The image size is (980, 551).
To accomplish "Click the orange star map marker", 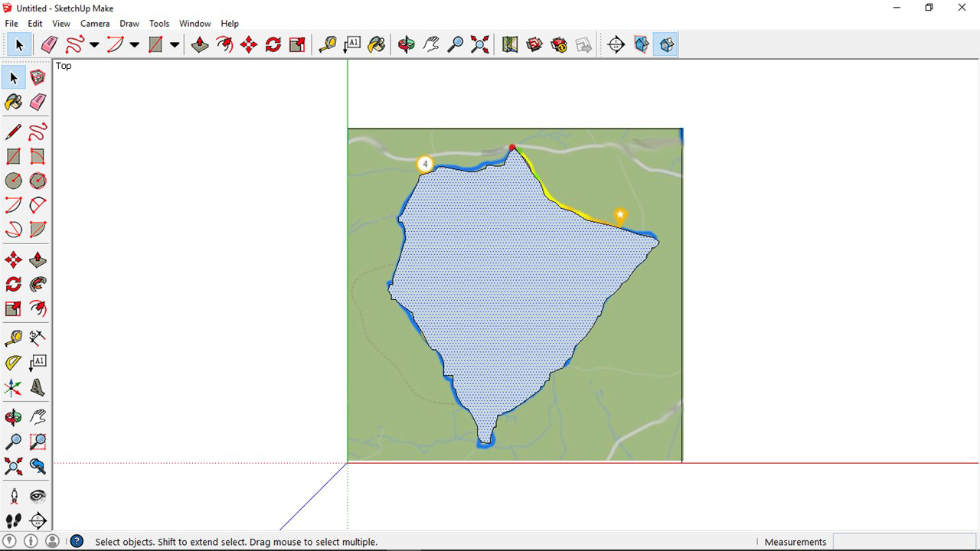I will point(620,217).
